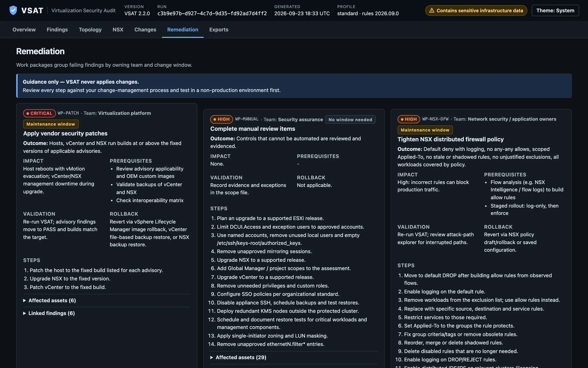This screenshot has width=588, height=368.
Task: Click Maintenance window tag on WP-PATCH card
Action: pos(51,124)
